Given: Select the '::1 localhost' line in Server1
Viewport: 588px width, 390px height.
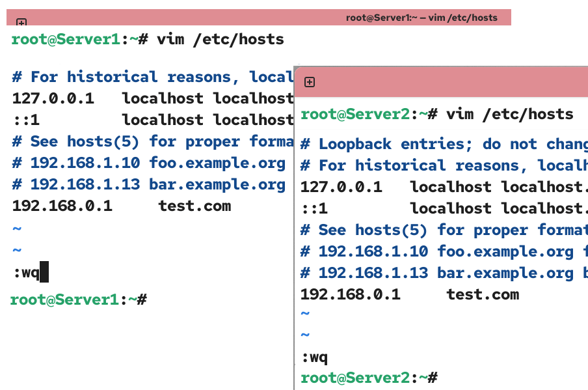Looking at the screenshot, I should (x=153, y=120).
